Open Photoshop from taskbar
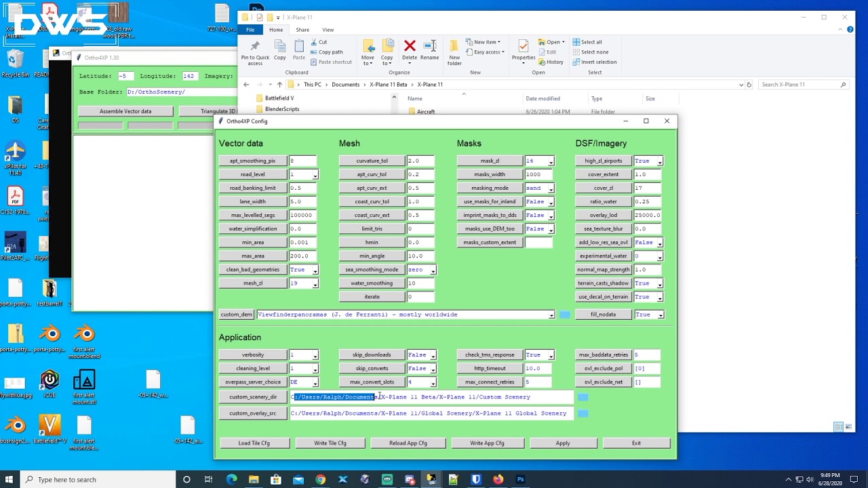868x488 pixels. coord(520,480)
